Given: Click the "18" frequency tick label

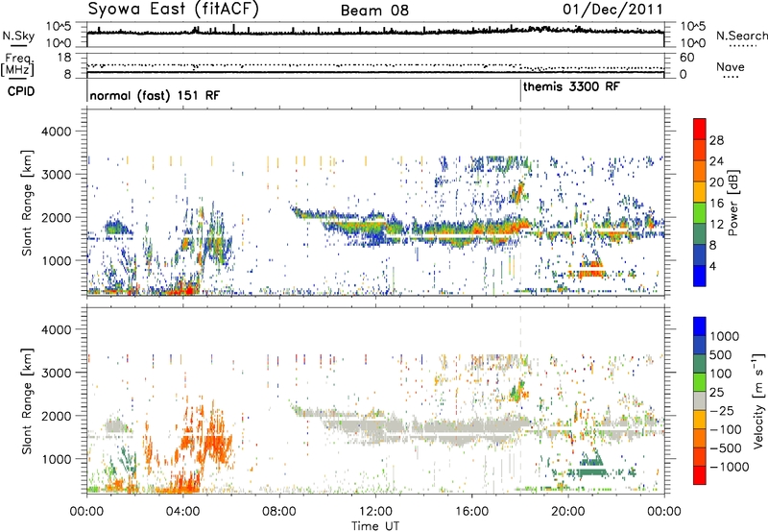Looking at the screenshot, I should [64, 58].
